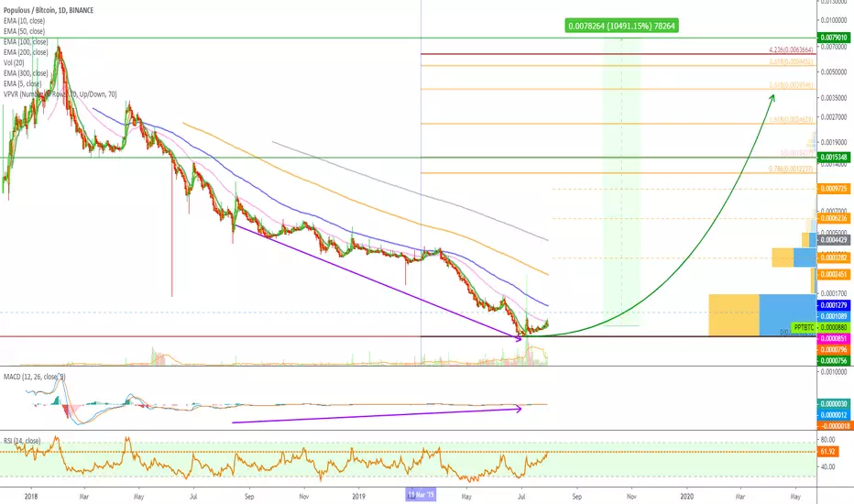Click the 2020 time axis label
Screen dimensions: 854x504
click(687, 497)
